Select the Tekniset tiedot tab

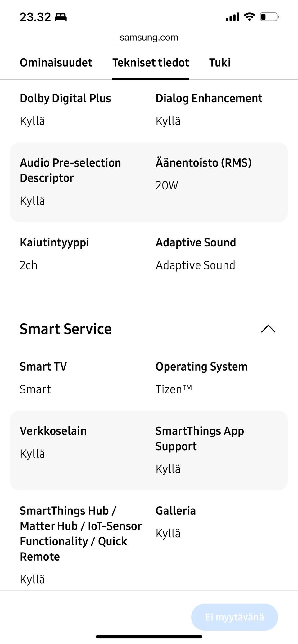pyautogui.click(x=151, y=63)
